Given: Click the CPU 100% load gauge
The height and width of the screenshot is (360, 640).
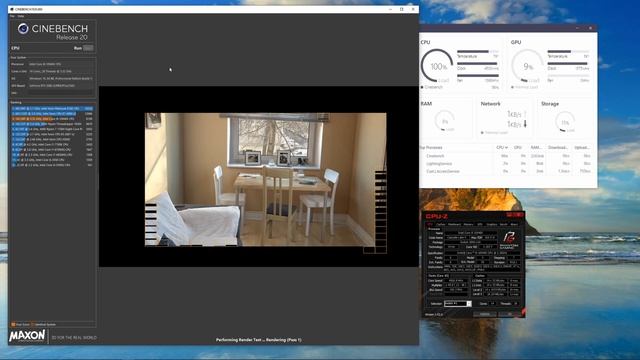Looking at the screenshot, I should [437, 66].
